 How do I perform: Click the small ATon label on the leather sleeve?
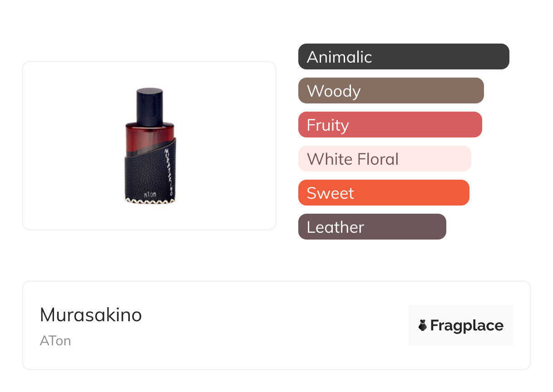coord(149,194)
